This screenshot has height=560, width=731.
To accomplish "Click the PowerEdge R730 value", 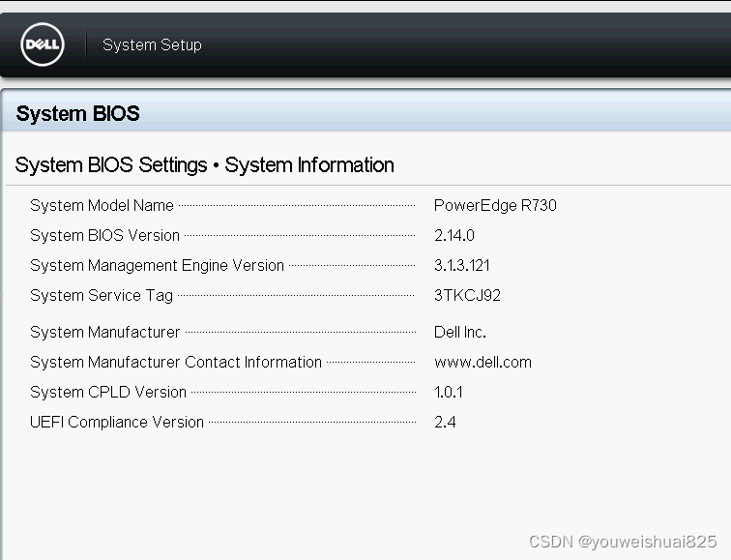I will point(495,205).
